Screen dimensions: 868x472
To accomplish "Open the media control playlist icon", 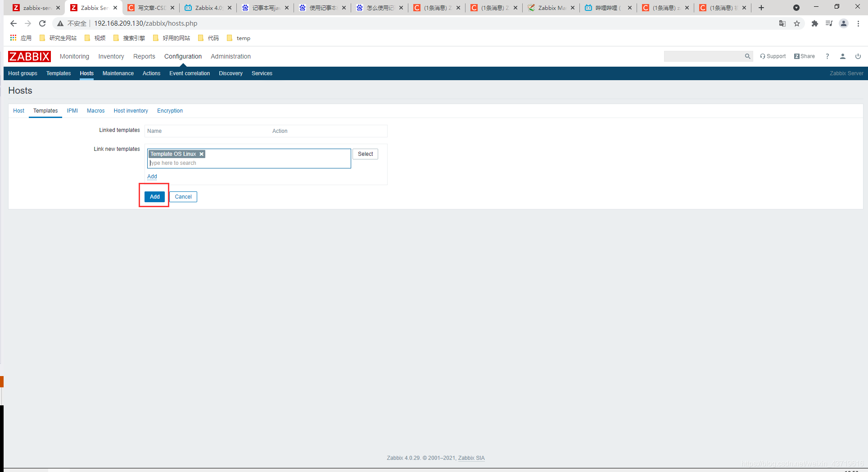I will pyautogui.click(x=829, y=23).
